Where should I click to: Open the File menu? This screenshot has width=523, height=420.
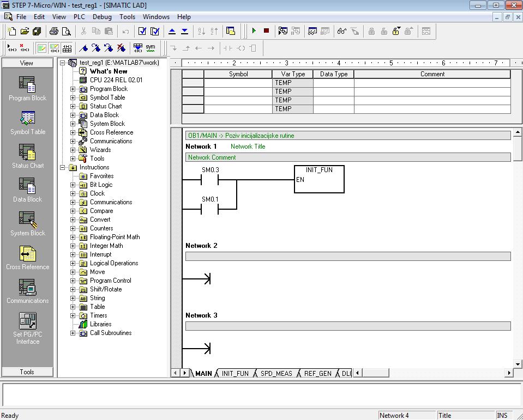[x=21, y=17]
